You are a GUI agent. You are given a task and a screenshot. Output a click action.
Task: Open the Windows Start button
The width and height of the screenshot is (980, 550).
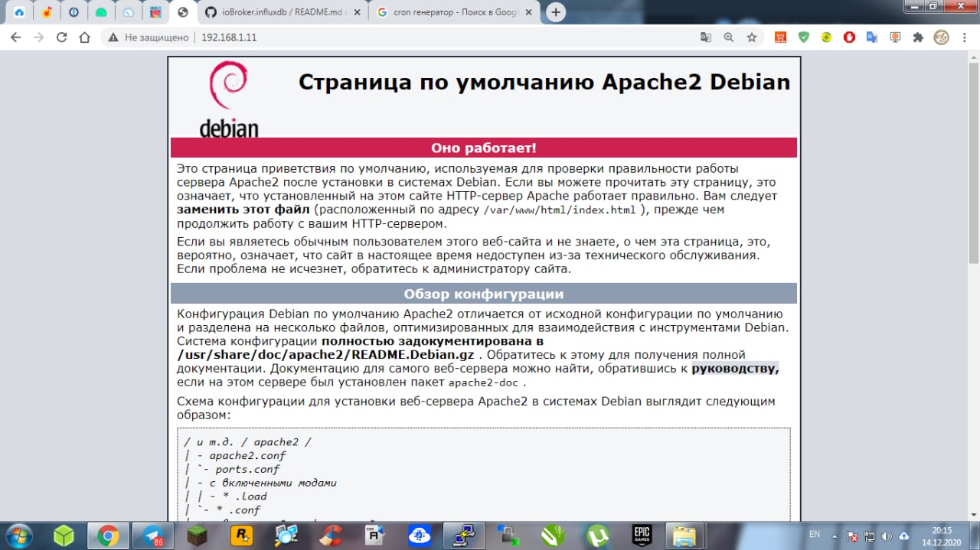click(18, 535)
